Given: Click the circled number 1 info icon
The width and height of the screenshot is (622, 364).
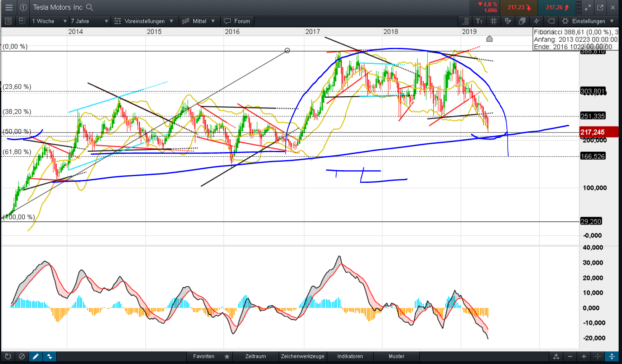Looking at the screenshot, I should [x=24, y=7].
